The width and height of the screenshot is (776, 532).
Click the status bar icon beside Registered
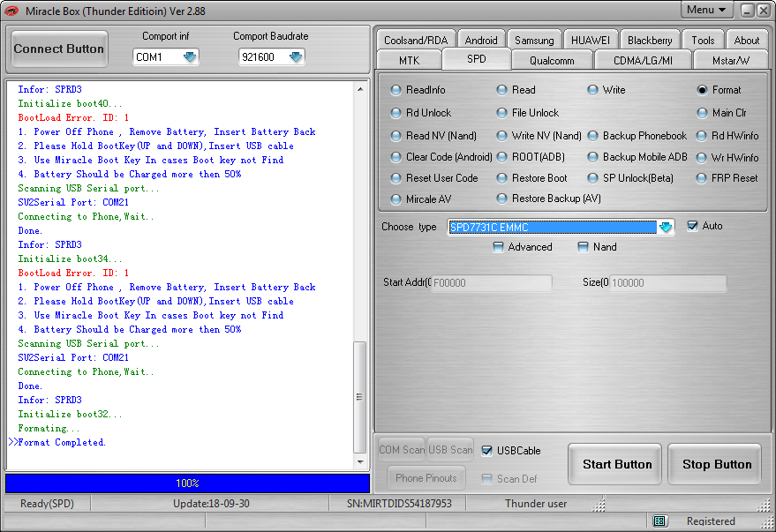(x=659, y=521)
